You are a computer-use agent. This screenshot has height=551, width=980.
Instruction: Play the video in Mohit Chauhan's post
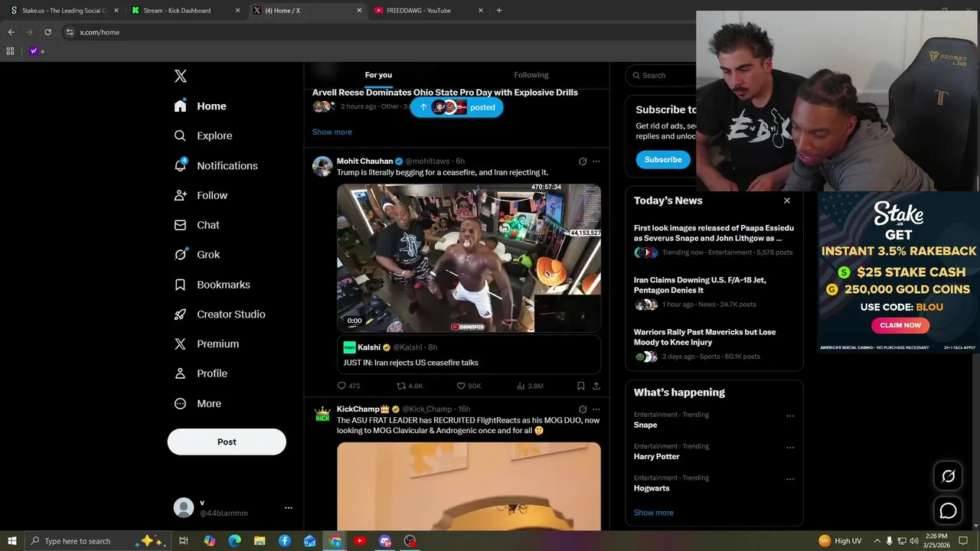[x=469, y=258]
